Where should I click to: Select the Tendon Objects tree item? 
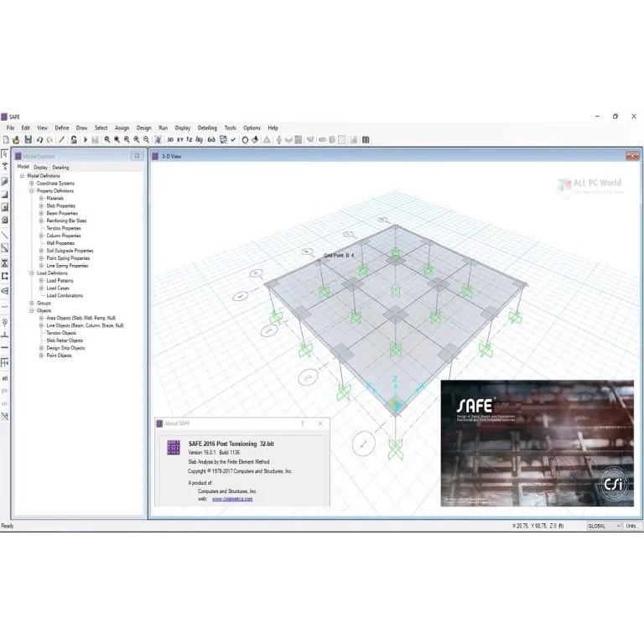coord(61,333)
